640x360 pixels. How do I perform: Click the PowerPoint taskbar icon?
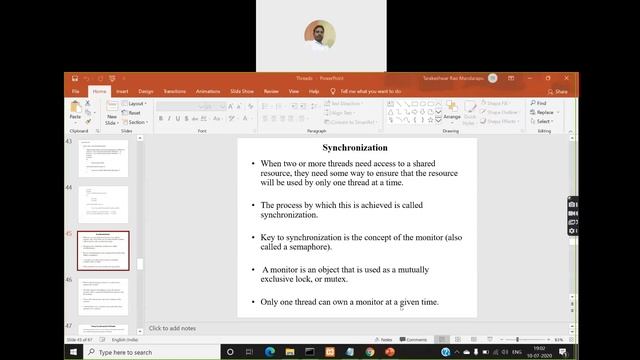click(x=390, y=352)
